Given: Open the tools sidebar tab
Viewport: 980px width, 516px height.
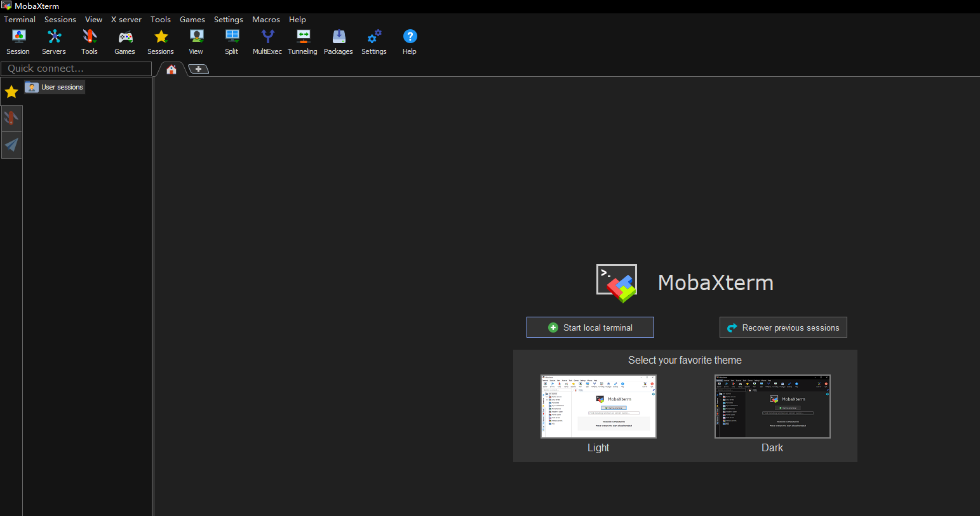Looking at the screenshot, I should [11, 118].
